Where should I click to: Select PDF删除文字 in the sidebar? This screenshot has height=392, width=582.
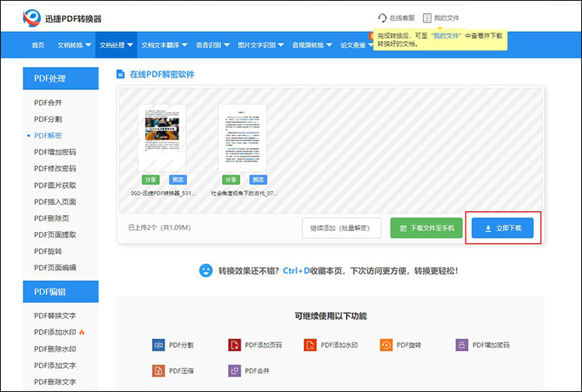55,382
